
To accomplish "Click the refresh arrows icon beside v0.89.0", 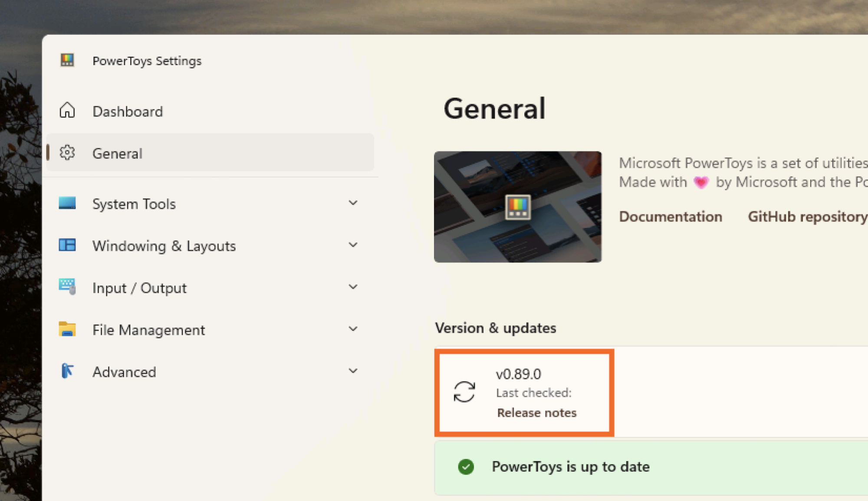I will (464, 392).
